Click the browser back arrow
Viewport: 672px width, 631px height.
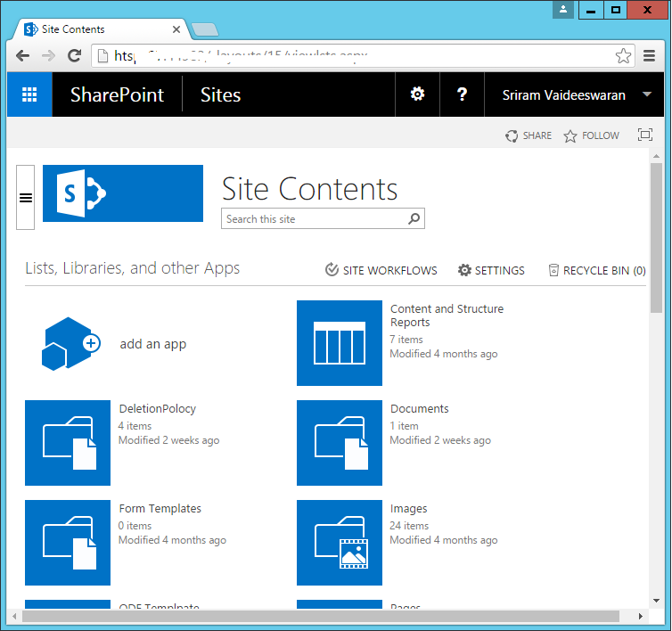[22, 56]
